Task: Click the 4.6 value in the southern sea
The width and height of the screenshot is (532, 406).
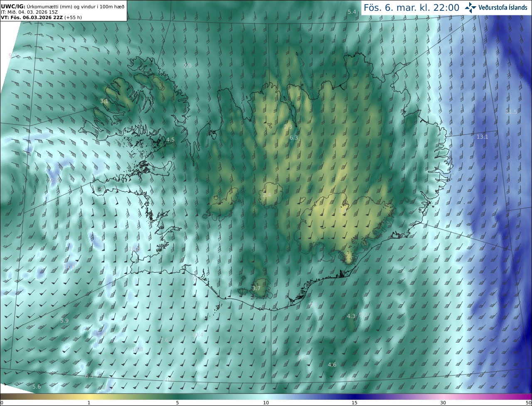Action: coord(332,364)
